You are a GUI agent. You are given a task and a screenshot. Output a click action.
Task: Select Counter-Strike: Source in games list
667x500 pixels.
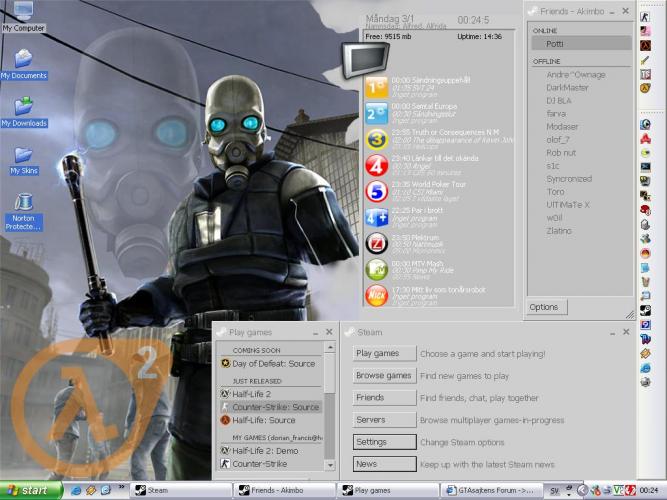click(x=275, y=407)
